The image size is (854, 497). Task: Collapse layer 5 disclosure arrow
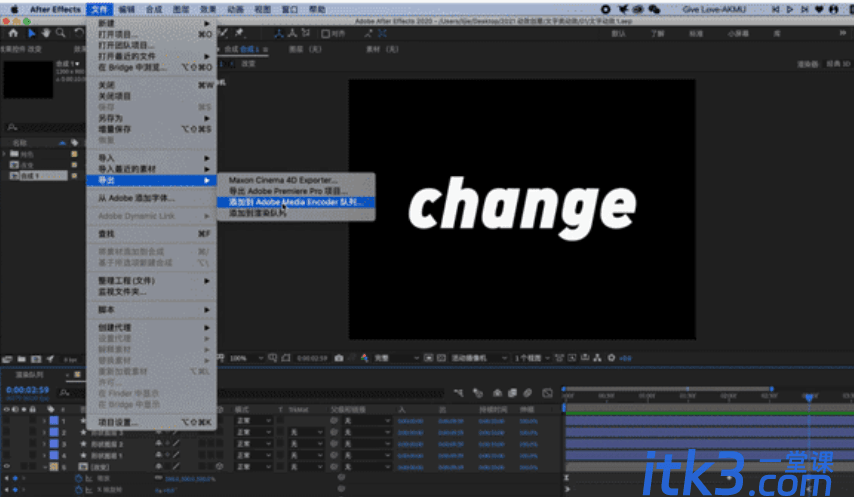pos(45,467)
